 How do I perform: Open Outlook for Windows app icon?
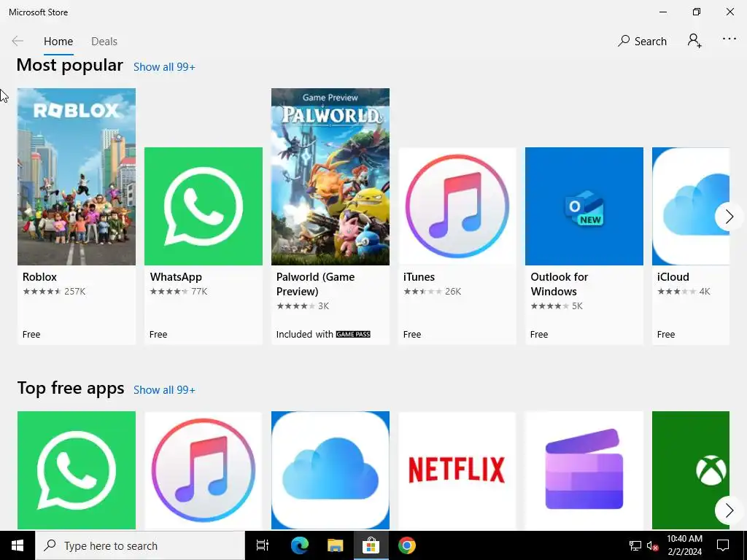(584, 206)
